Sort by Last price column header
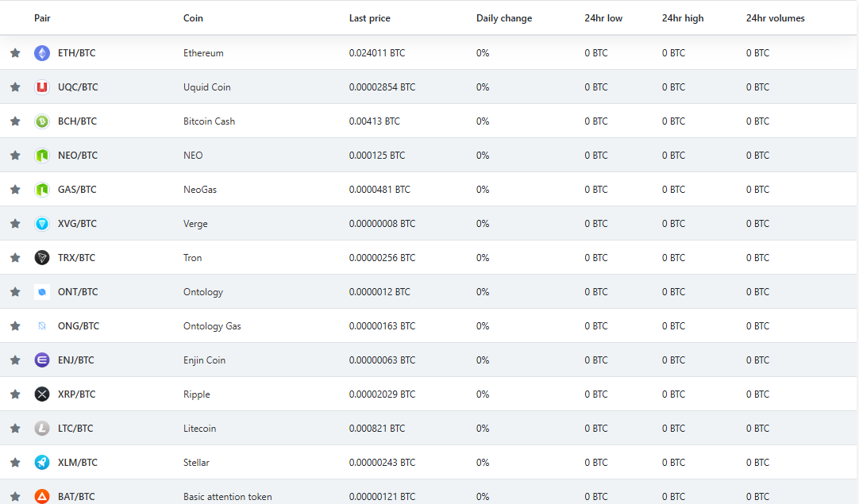Image resolution: width=859 pixels, height=504 pixels. point(369,18)
